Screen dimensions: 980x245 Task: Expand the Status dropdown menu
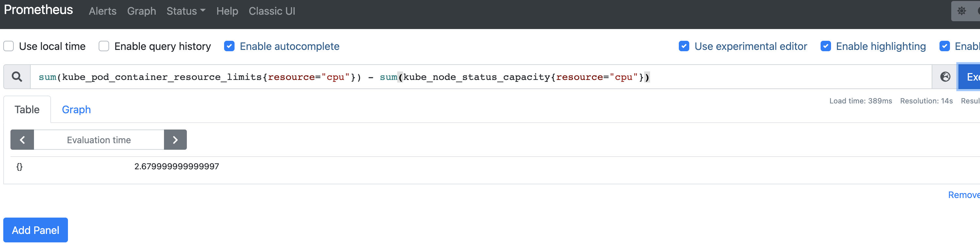coord(186,11)
